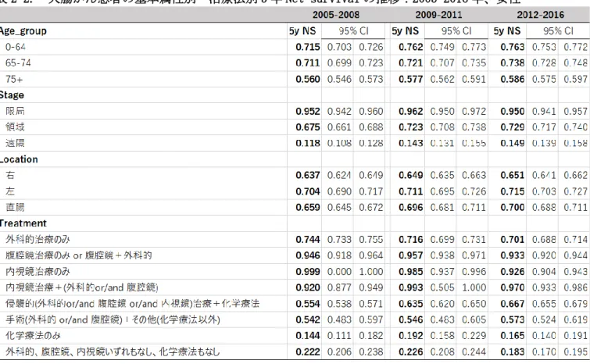This screenshot has height=364, width=590.
Task: Select the Treatment section heading
Action: 23,223
